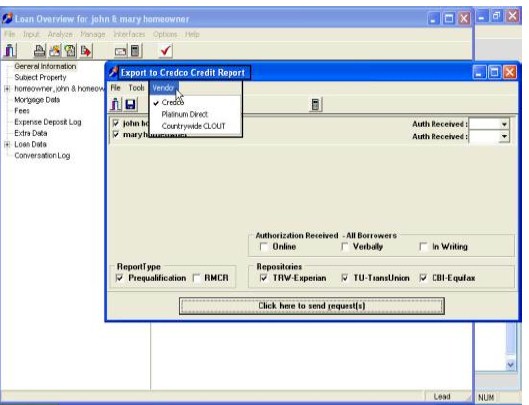This screenshot has height=405, width=529.
Task: Open the Input menu in Loan Overview
Action: 31,34
